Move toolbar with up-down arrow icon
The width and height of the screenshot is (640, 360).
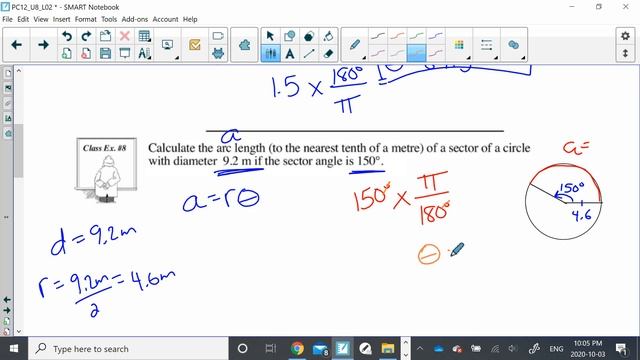[625, 53]
